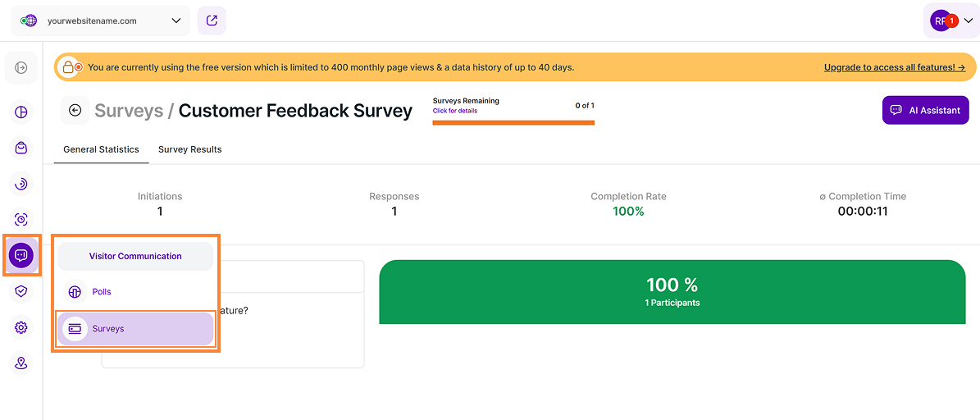Follow Upgrade to access all features link
The image size is (980, 420).
[895, 67]
